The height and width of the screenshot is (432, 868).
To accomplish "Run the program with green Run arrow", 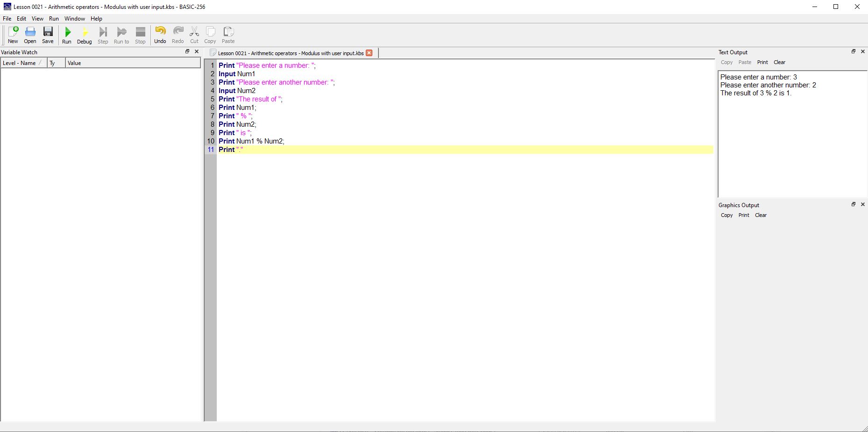I will click(x=67, y=35).
